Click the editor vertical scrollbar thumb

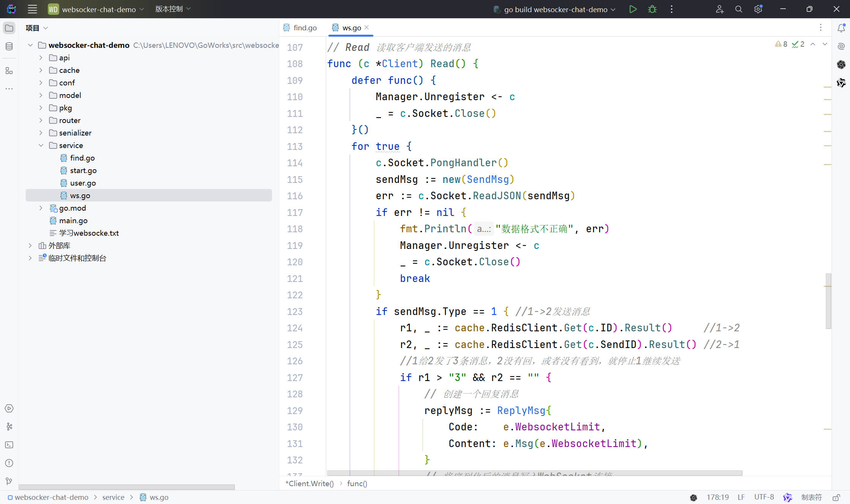[828, 301]
